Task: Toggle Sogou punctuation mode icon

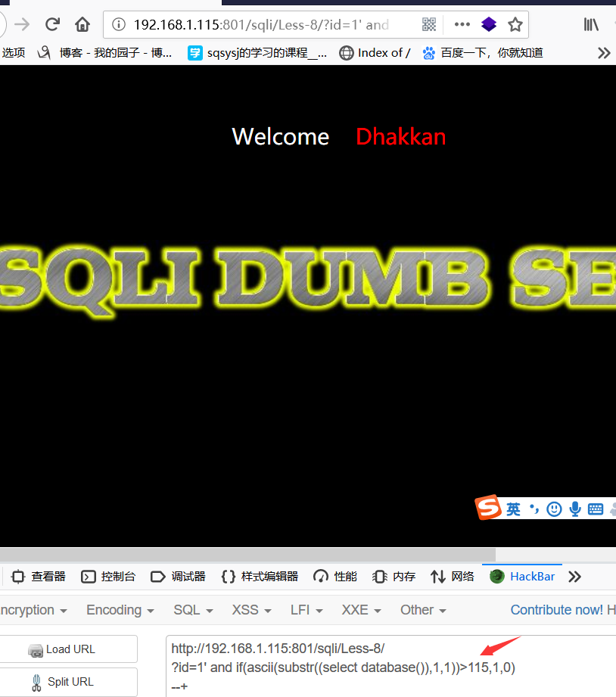Action: point(534,509)
